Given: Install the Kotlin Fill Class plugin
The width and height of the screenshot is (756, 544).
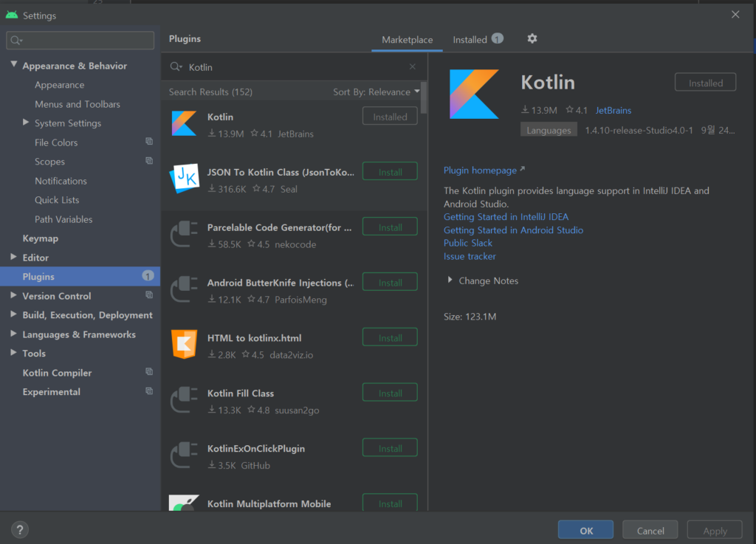Looking at the screenshot, I should point(390,393).
